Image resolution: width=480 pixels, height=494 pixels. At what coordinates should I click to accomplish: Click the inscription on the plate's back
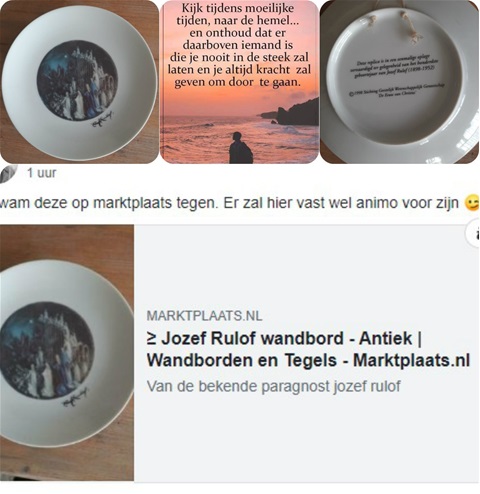pyautogui.click(x=394, y=78)
